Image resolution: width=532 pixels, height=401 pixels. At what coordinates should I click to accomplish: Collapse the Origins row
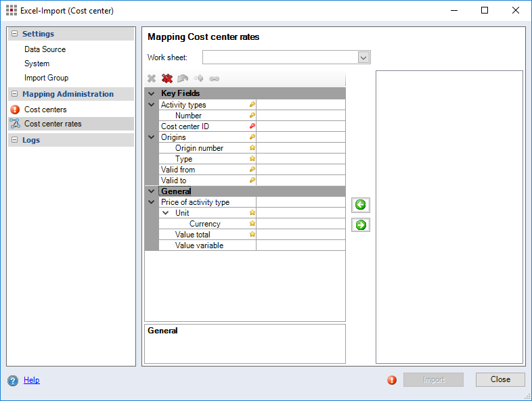tap(151, 137)
